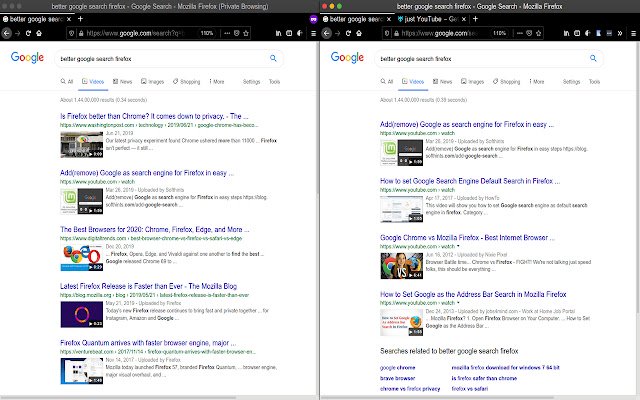Expand overflow chevron in right window toolbar
The width and height of the screenshot is (640, 400).
point(620,33)
